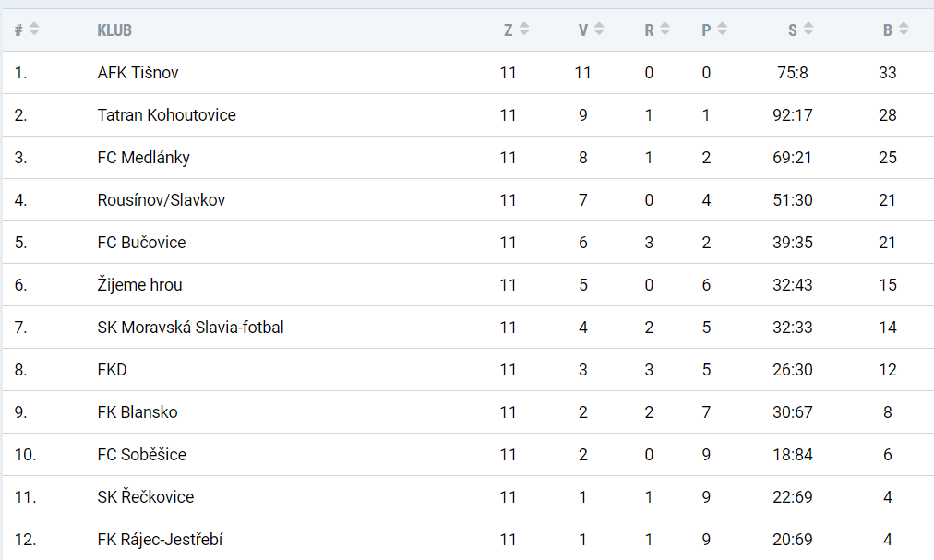This screenshot has height=560, width=934.
Task: Click the KLUB column header
Action: pos(114,30)
